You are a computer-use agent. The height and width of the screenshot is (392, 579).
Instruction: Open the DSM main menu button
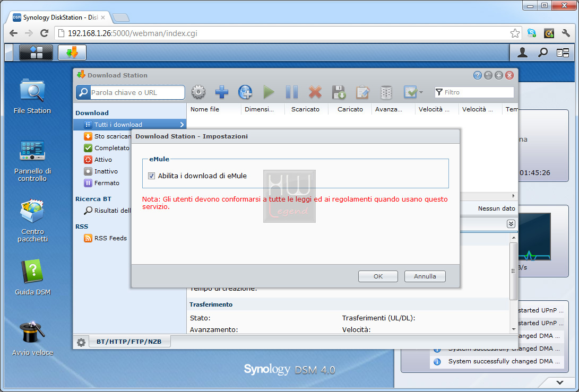36,53
